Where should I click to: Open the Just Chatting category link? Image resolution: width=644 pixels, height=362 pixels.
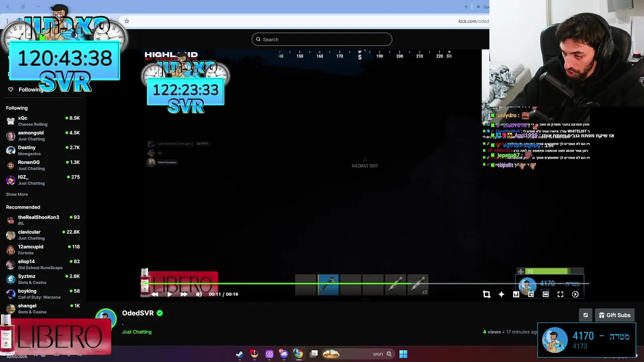pyautogui.click(x=136, y=332)
